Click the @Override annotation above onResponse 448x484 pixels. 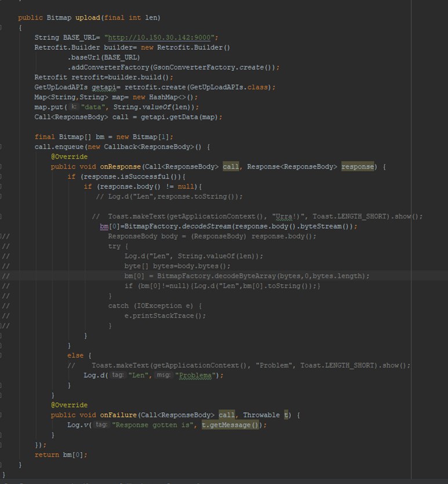point(69,157)
